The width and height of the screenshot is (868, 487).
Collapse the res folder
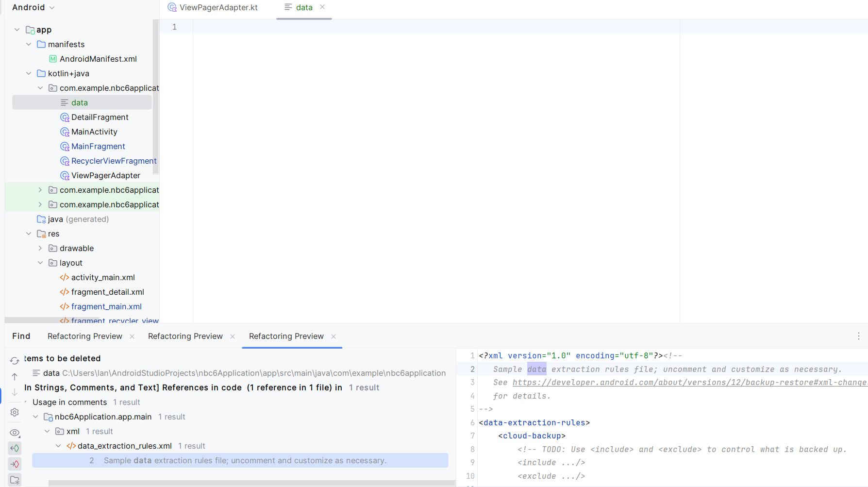click(x=29, y=234)
